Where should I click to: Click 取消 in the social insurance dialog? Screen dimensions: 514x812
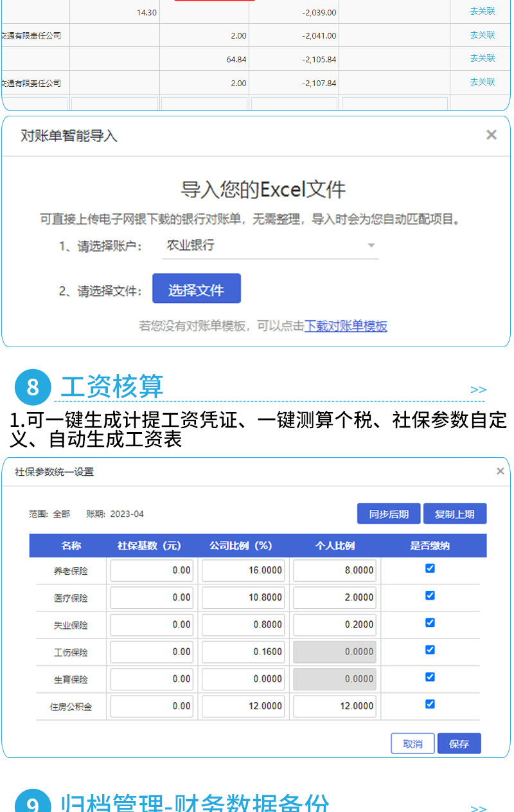413,744
